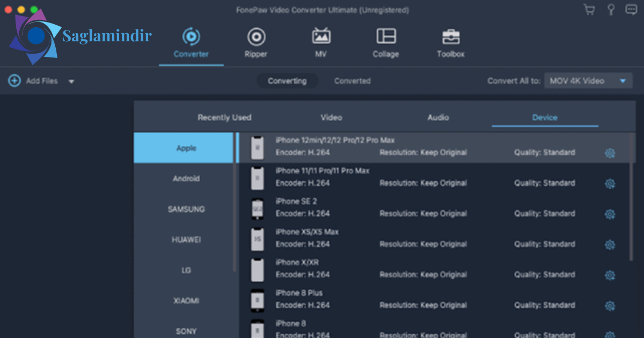Open the Collage module
The width and height of the screenshot is (644, 338).
click(386, 43)
